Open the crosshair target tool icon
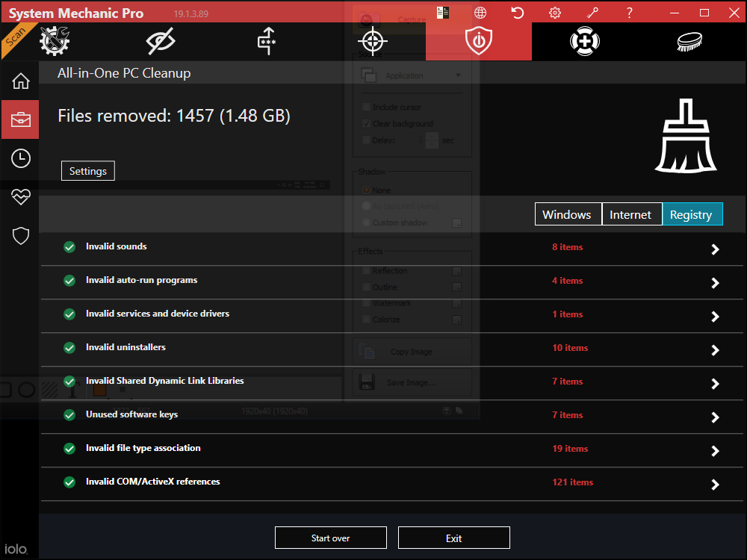 coord(373,41)
